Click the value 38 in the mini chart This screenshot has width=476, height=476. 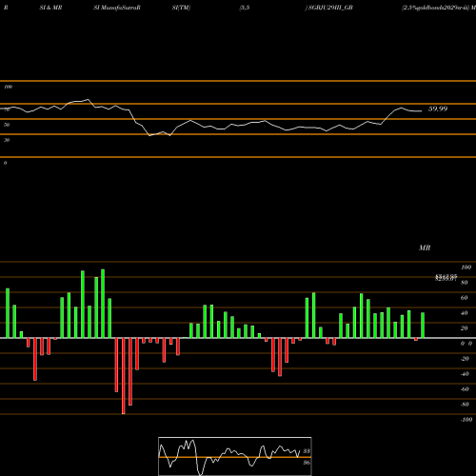[307, 451]
